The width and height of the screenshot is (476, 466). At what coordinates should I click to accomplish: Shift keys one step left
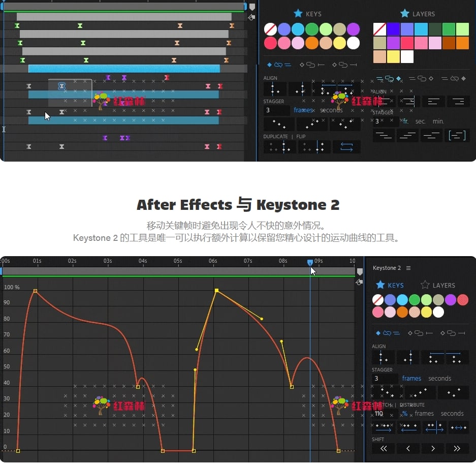[x=408, y=448]
